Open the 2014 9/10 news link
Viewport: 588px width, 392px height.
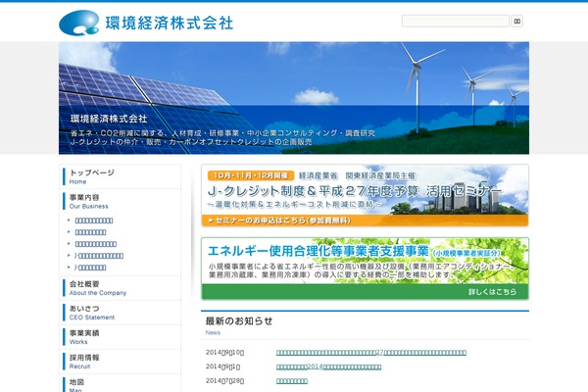pyautogui.click(x=371, y=353)
